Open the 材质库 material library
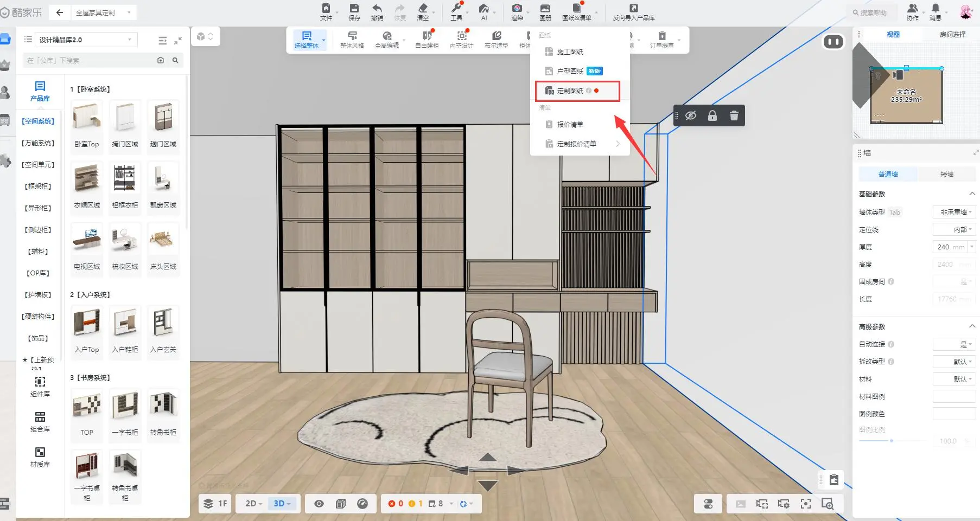The image size is (980, 521). pos(40,457)
